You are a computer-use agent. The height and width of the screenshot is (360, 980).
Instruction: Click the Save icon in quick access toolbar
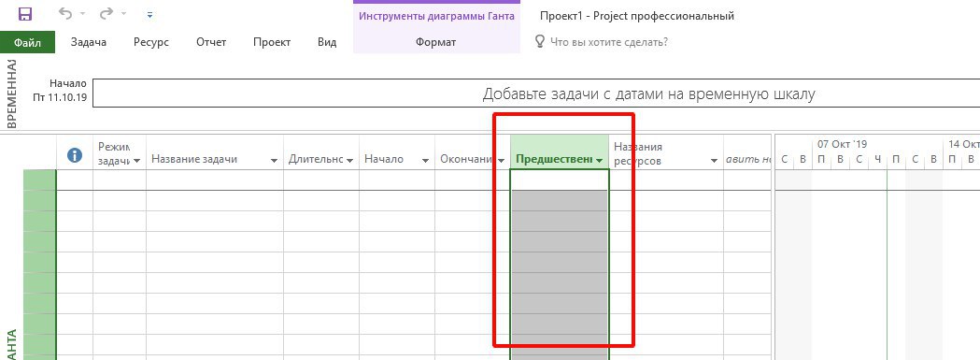(25, 14)
